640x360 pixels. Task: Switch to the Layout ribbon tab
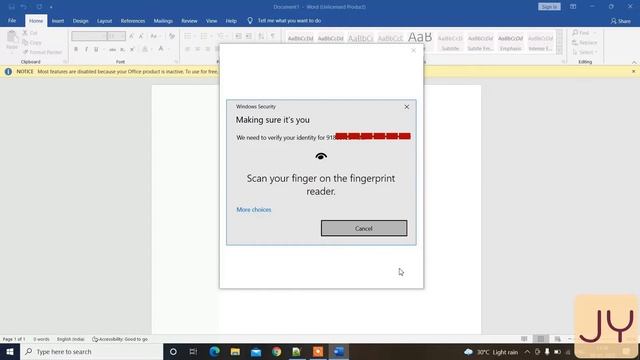104,21
